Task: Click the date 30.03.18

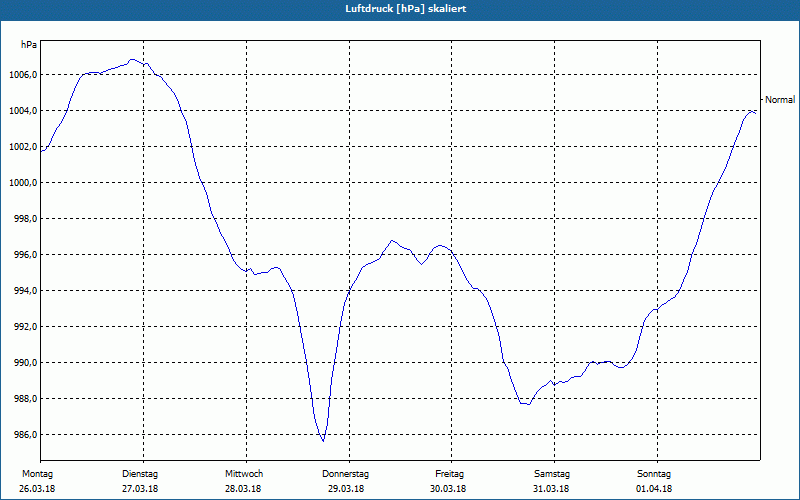Action: click(x=448, y=489)
